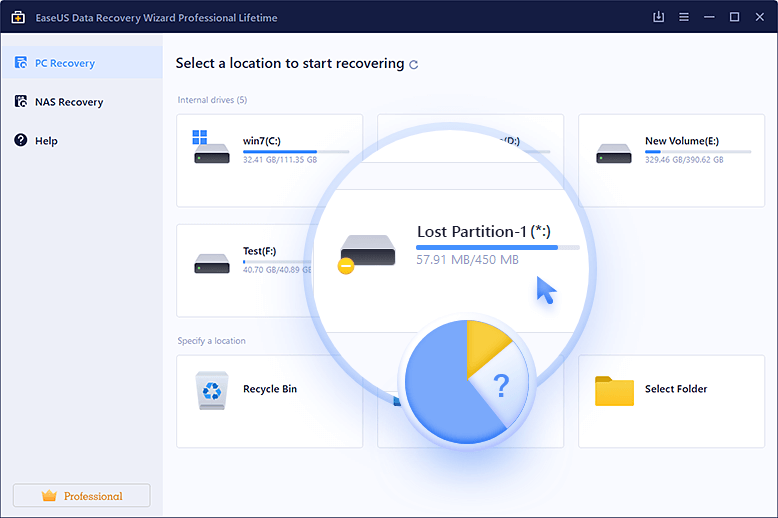This screenshot has height=518, width=778.
Task: Click the New Volume(E:) disk icon
Action: pyautogui.click(x=613, y=154)
